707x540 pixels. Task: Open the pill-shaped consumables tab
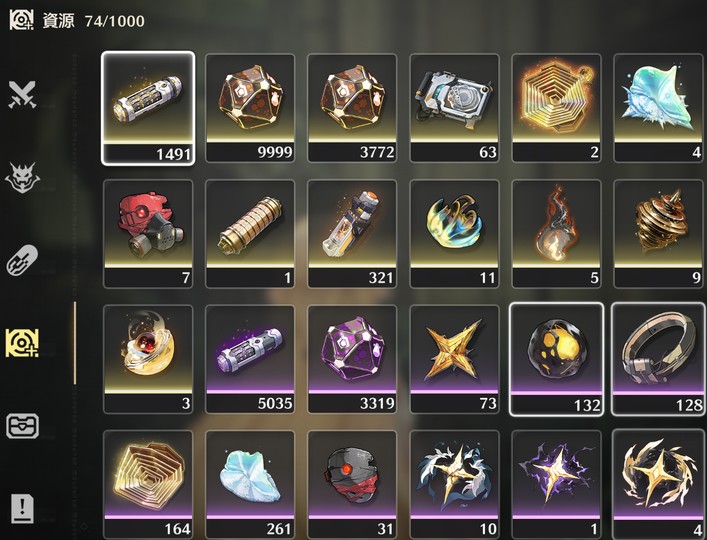pyautogui.click(x=22, y=260)
